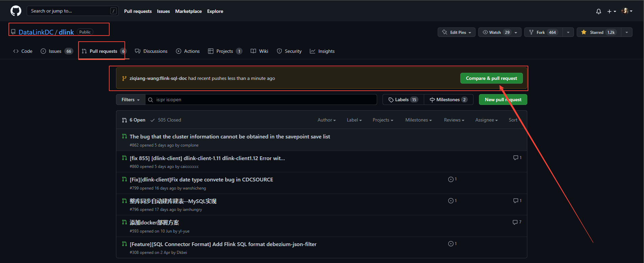Switch to the Insights tab

(322, 51)
